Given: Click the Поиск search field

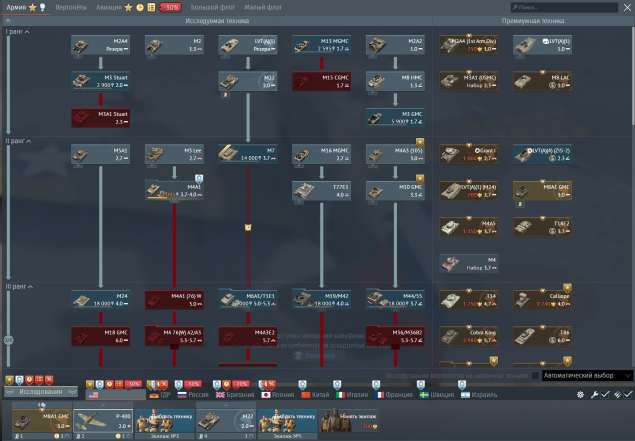Looking at the screenshot, I should 564,7.
